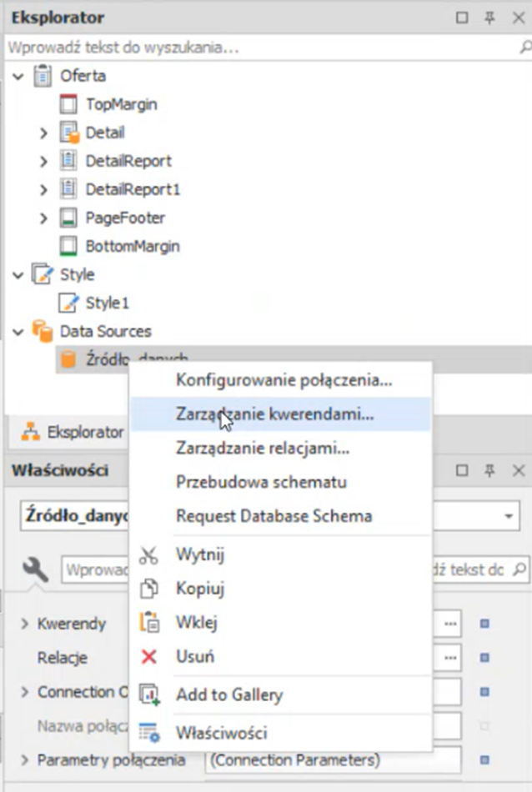532x792 pixels.
Task: Select the TopMargin band icon
Action: (x=69, y=104)
